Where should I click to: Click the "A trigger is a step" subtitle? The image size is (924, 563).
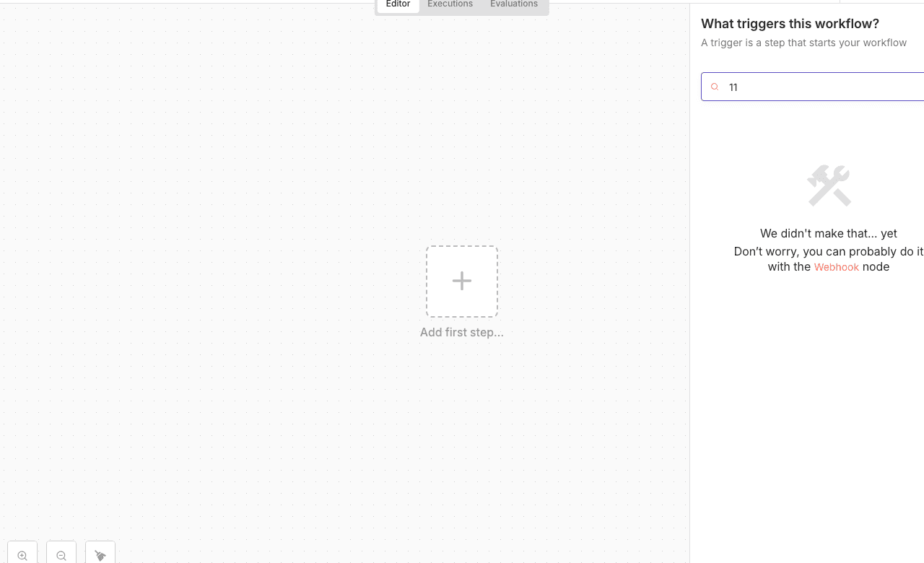tap(803, 43)
